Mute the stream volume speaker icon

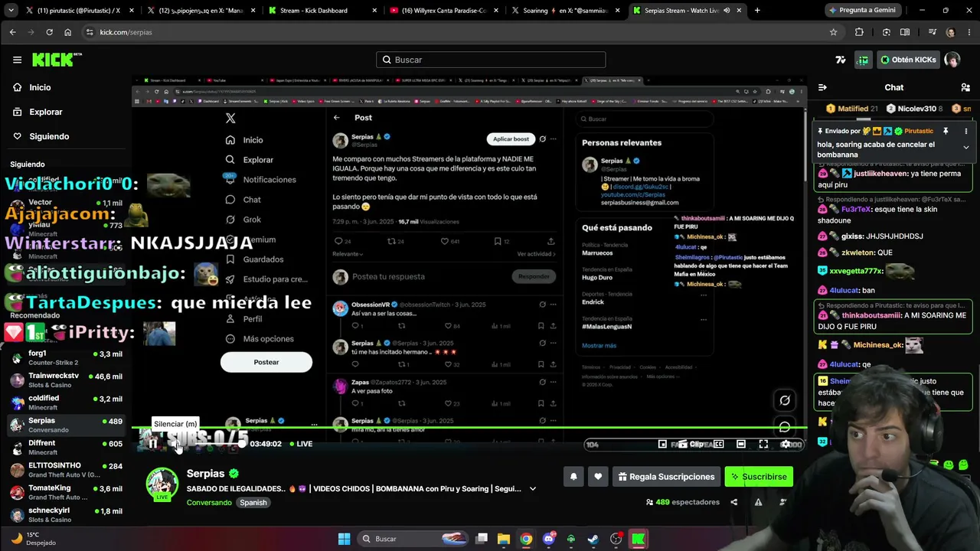[176, 444]
